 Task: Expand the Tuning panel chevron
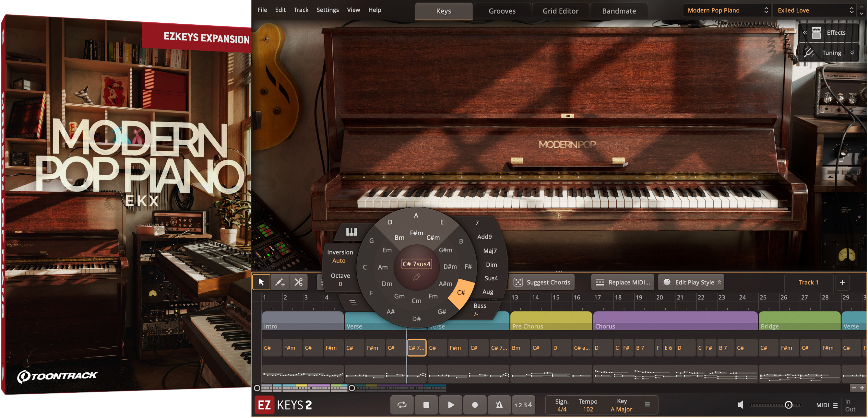[852, 52]
